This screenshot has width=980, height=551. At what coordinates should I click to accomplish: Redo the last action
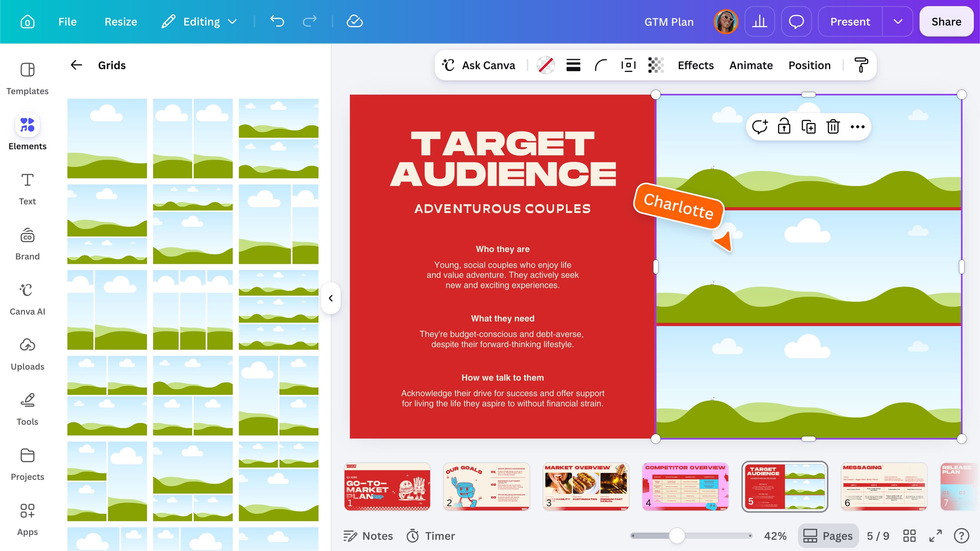309,22
